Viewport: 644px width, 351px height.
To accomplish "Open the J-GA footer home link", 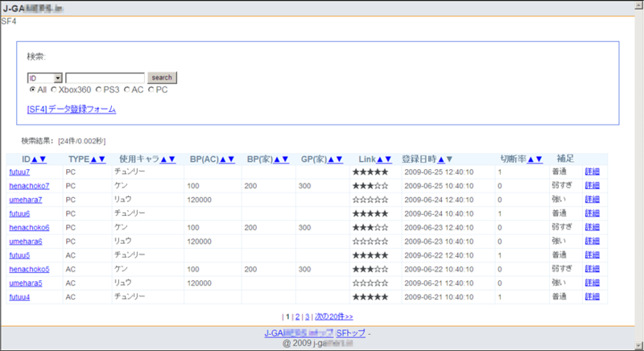I will pyautogui.click(x=299, y=333).
